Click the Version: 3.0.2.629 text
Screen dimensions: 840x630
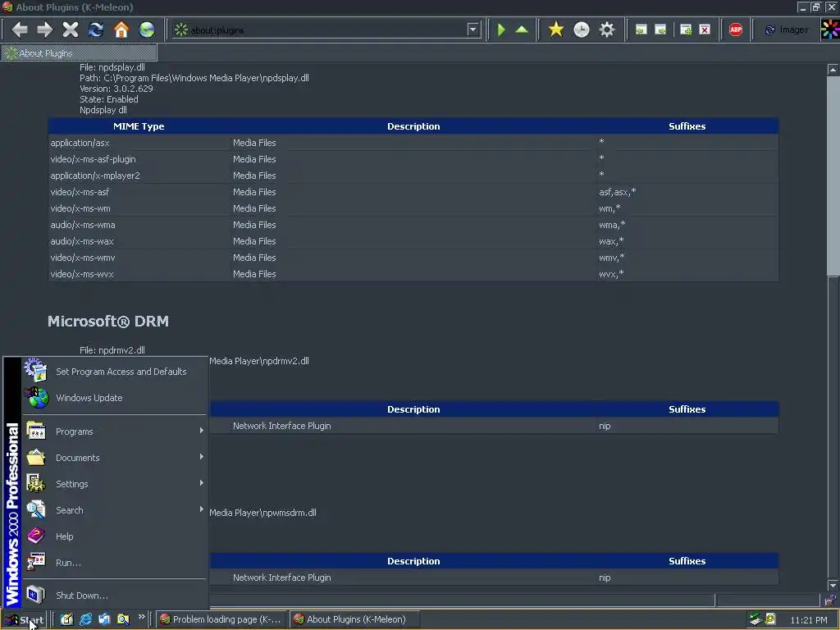pyautogui.click(x=116, y=89)
